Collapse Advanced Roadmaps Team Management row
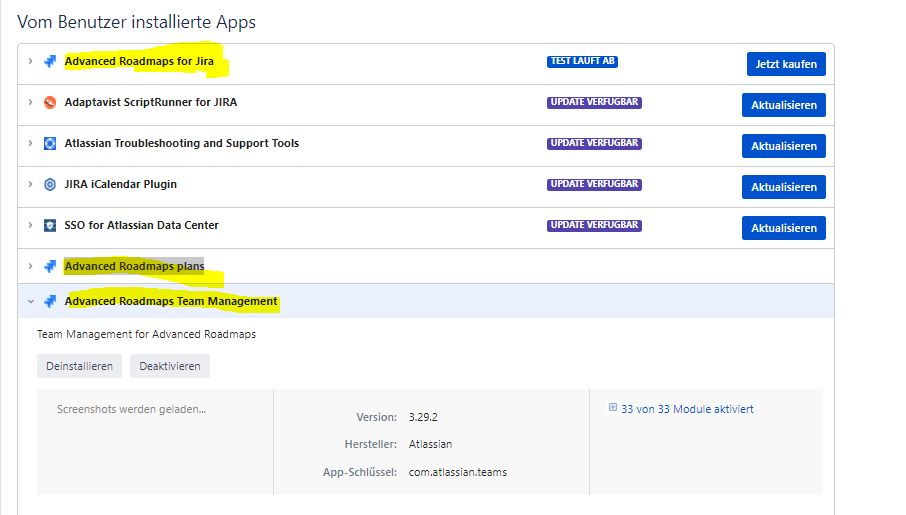This screenshot has height=515, width=906. [31, 301]
